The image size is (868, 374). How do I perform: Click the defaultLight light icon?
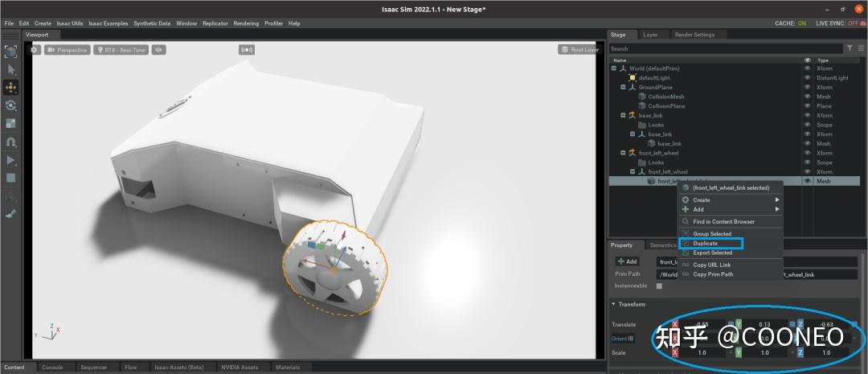(633, 78)
